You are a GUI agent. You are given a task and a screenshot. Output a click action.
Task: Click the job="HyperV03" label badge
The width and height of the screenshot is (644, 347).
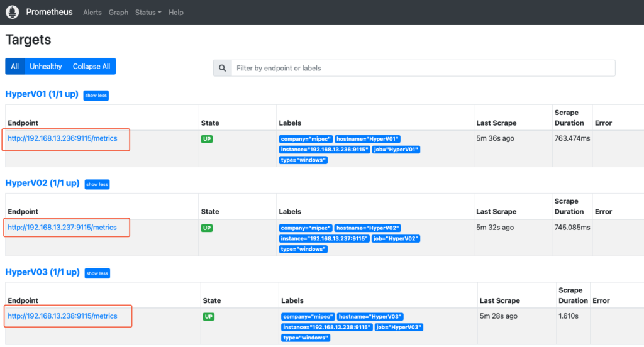coord(399,328)
